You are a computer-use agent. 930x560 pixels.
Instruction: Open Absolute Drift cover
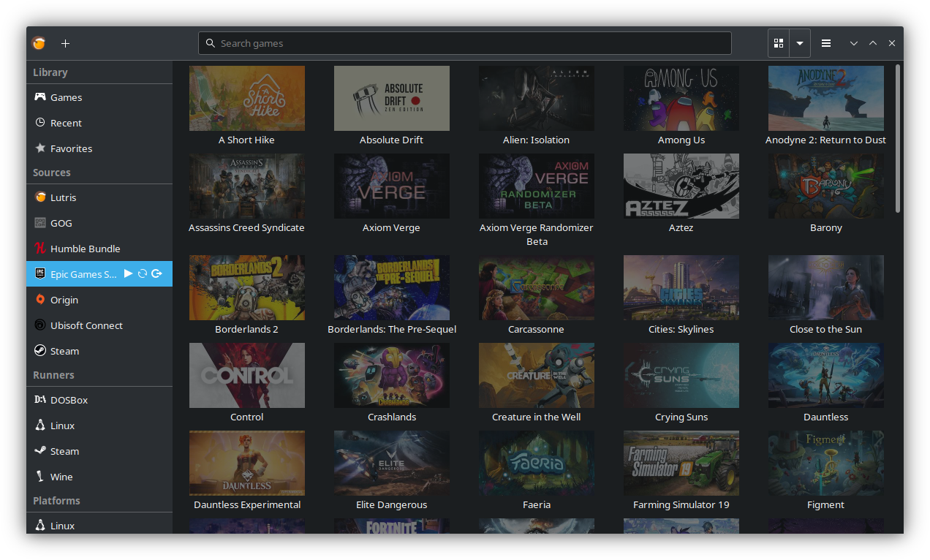pyautogui.click(x=392, y=98)
